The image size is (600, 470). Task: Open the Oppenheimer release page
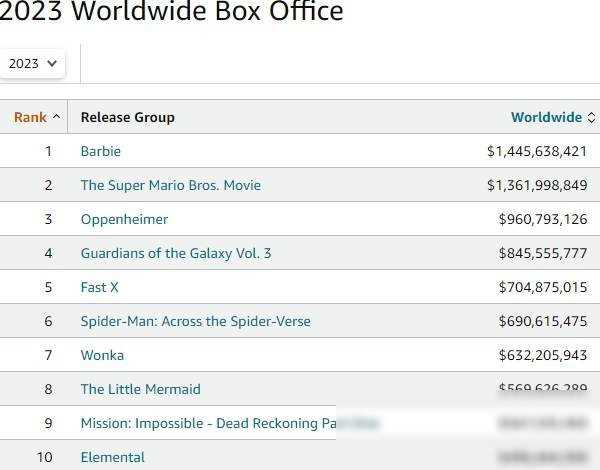point(124,219)
